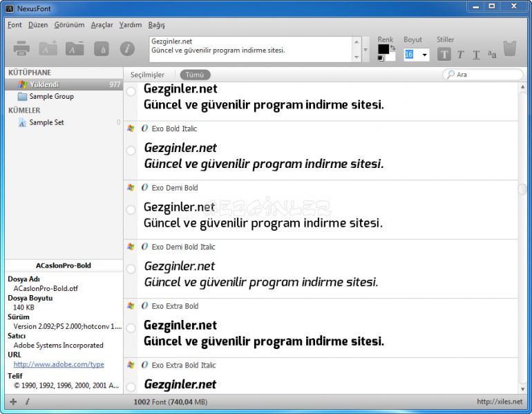Click OpenType icon beside Exo Bold Italic

(x=145, y=129)
